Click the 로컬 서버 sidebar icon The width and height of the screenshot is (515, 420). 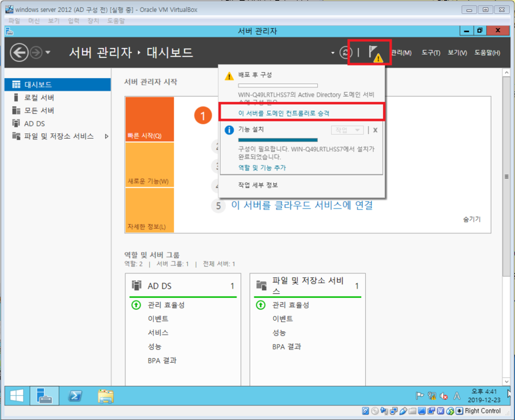[x=16, y=97]
